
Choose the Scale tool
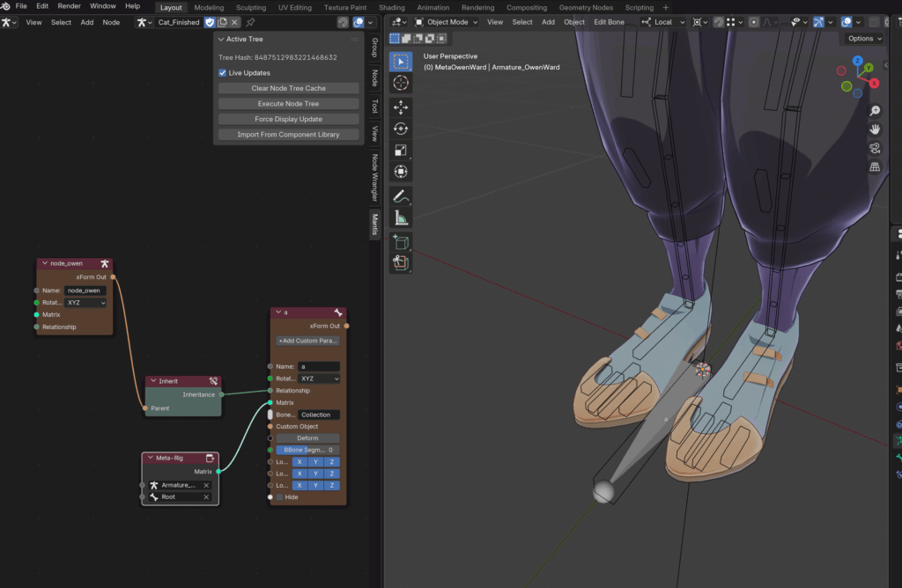click(401, 151)
